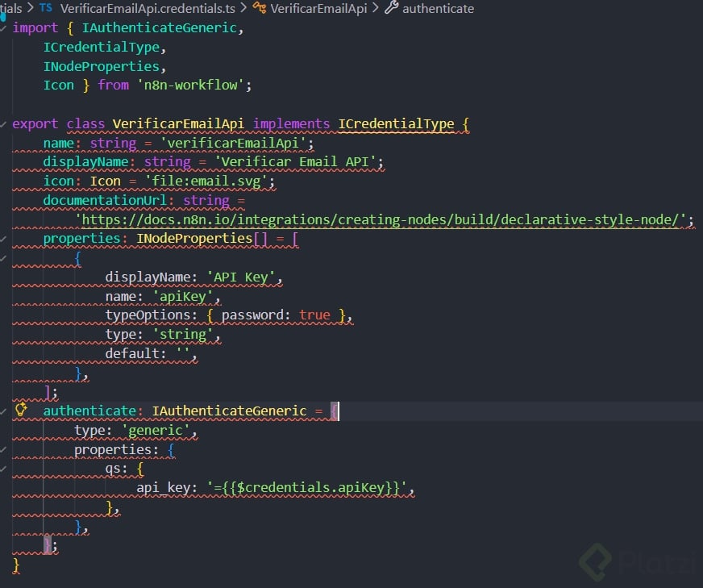Screen dimensions: 703x588
Task: Click the implements keyword in class declaration
Action: [291, 123]
